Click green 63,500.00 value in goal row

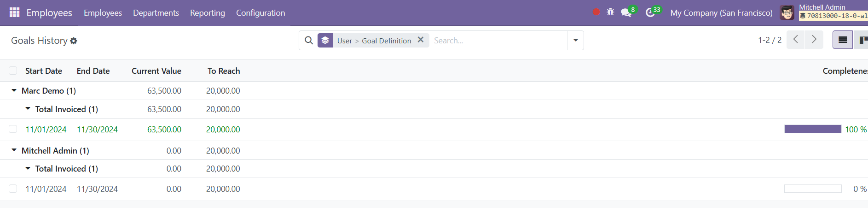[x=164, y=130]
